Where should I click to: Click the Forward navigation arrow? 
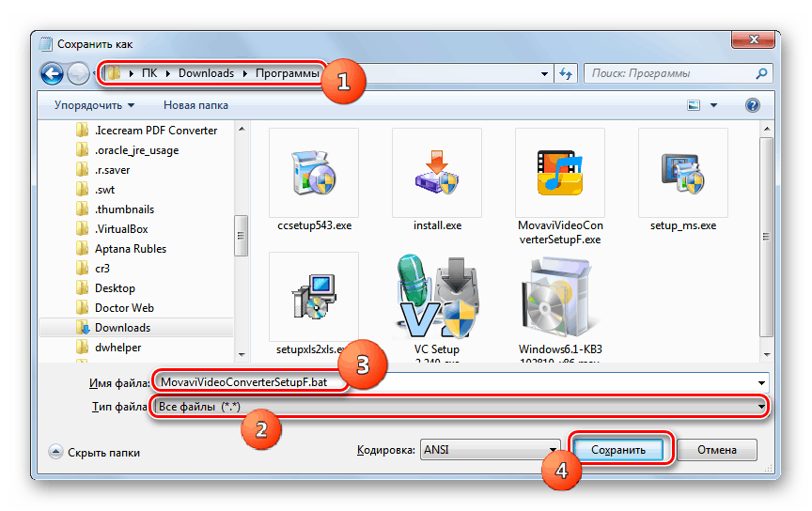point(78,73)
